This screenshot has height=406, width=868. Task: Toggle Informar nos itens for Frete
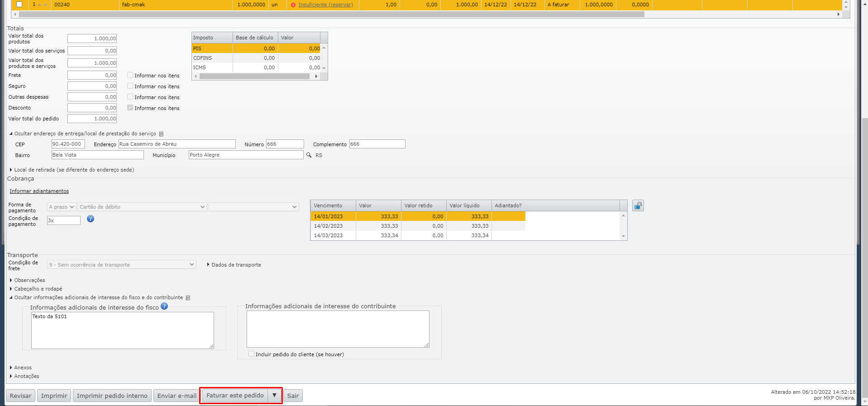pyautogui.click(x=130, y=75)
